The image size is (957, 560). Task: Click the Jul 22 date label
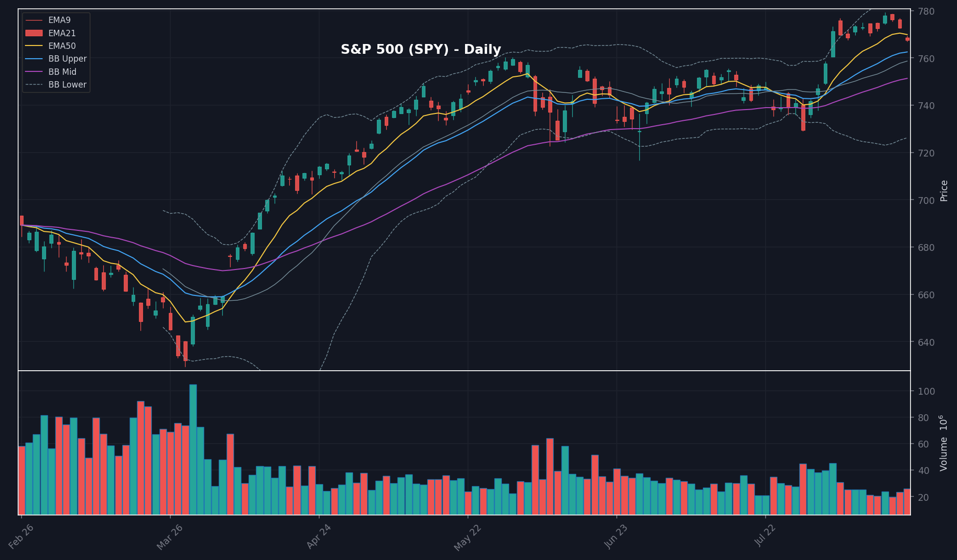pyautogui.click(x=765, y=536)
